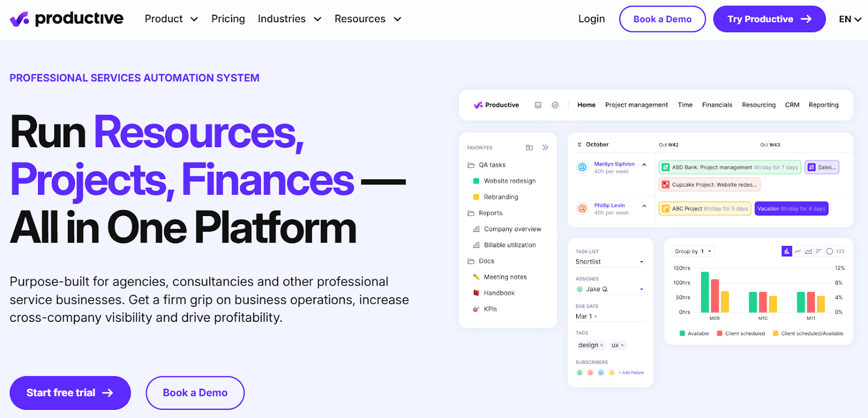
Task: Open the Pricing page
Action: (x=228, y=19)
